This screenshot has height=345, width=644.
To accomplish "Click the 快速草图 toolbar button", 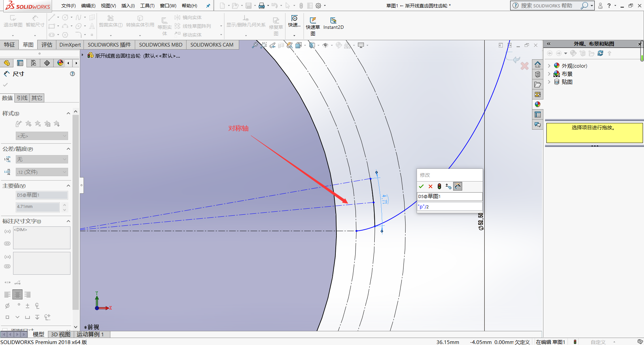I will (313, 26).
